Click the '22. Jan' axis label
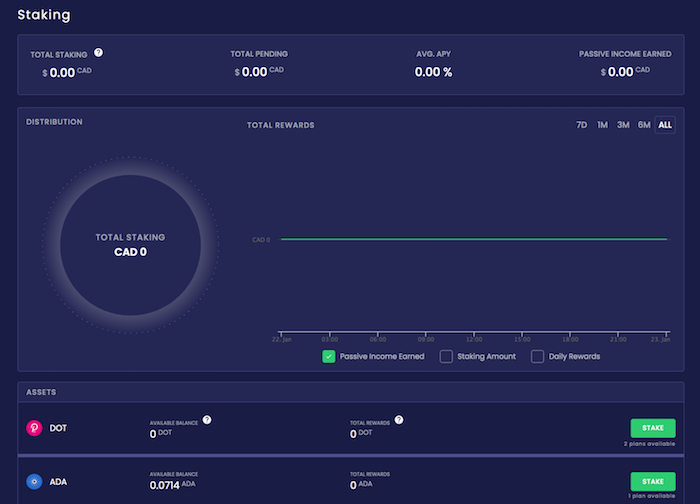Viewport: 700px width, 504px height. (282, 340)
